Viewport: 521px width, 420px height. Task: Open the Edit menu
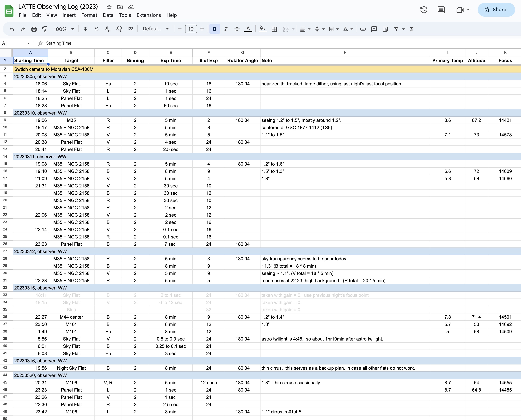pyautogui.click(x=36, y=15)
